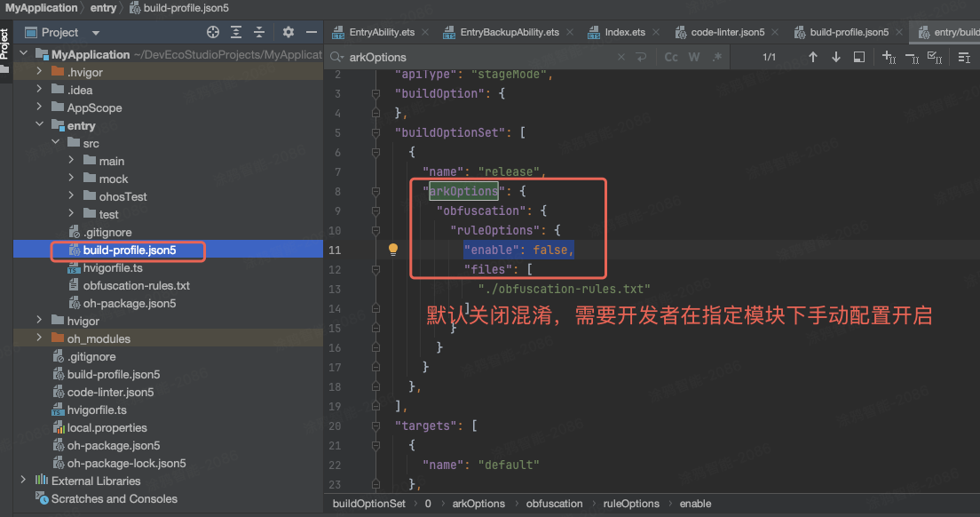Collapse the MyApplication root node
The width and height of the screenshot is (980, 517).
24,54
